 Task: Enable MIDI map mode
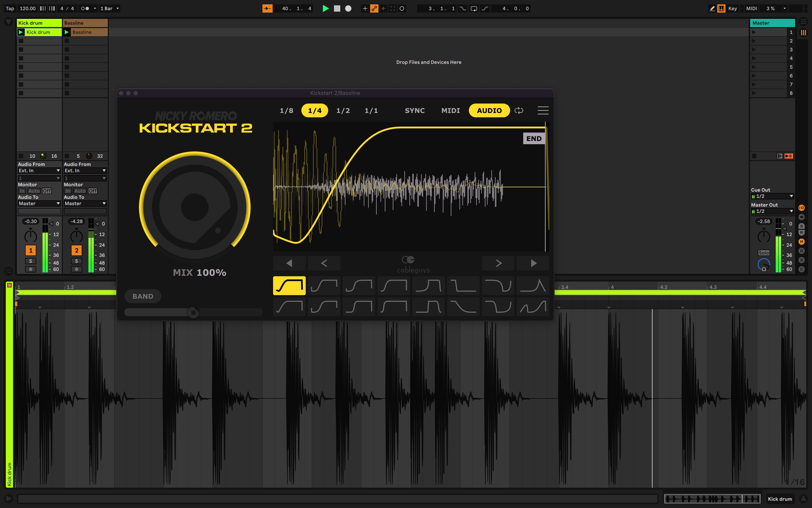click(x=751, y=8)
